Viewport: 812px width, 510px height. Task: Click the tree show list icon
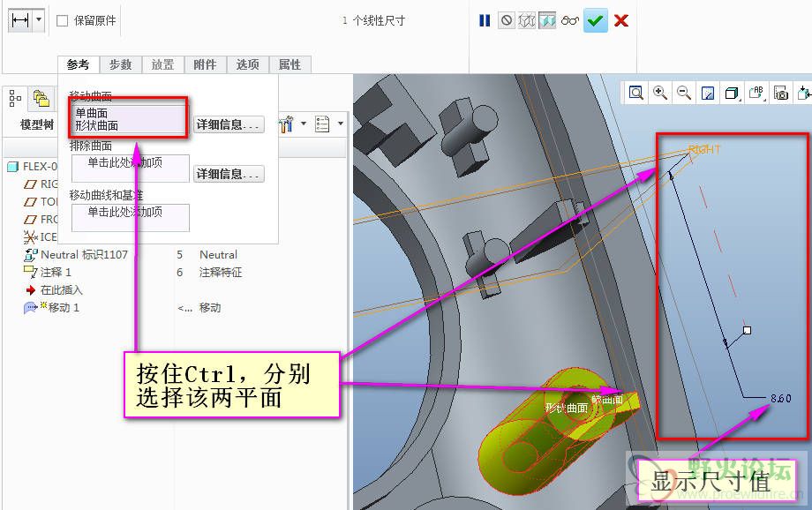323,124
